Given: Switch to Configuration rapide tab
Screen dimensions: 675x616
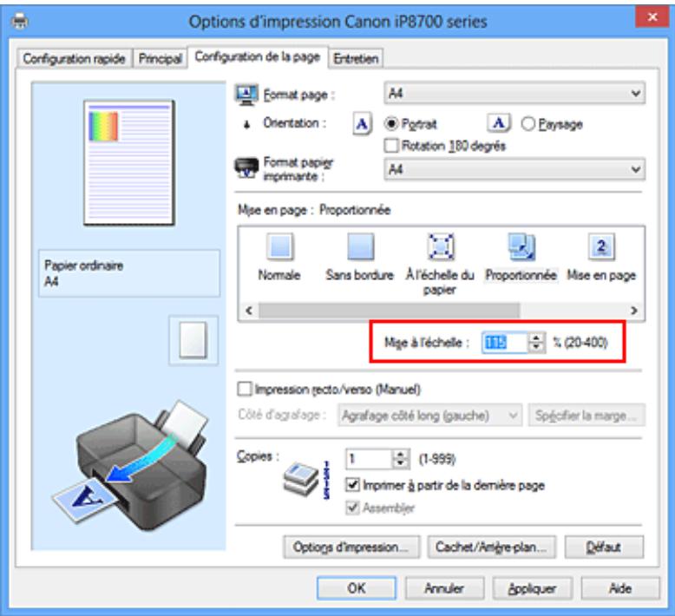Looking at the screenshot, I should pos(74,58).
